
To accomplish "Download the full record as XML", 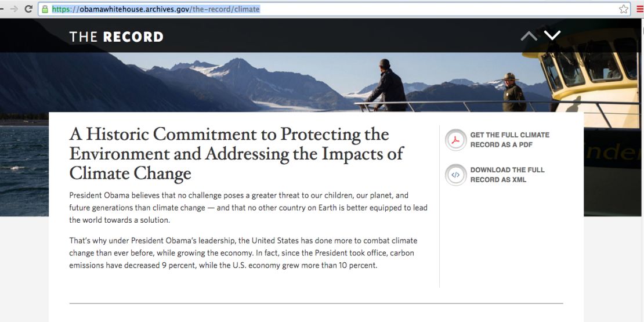I will coord(507,175).
